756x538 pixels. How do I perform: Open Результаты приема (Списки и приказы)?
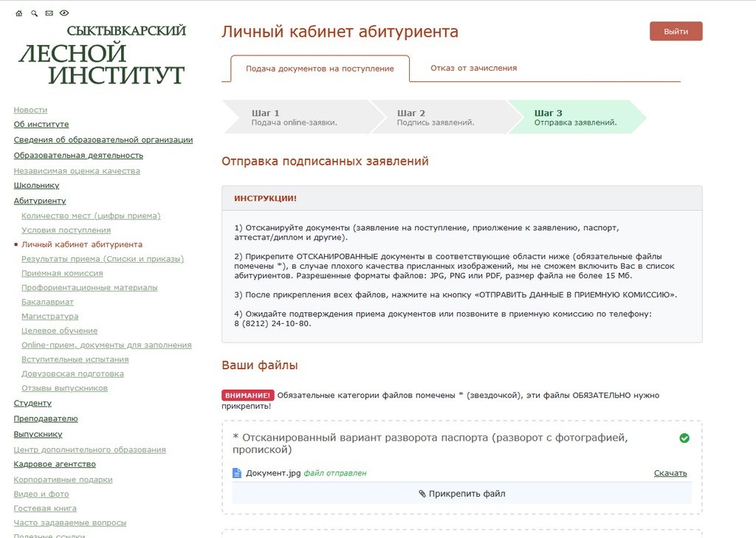point(103,259)
